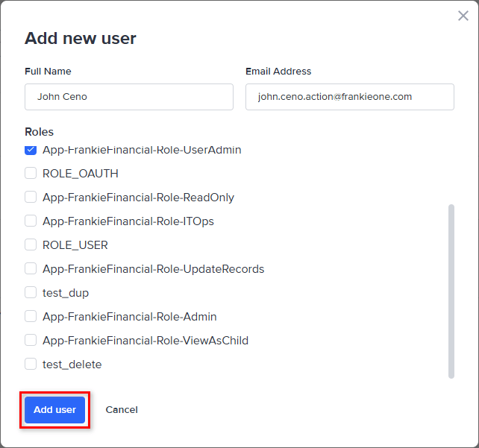
Task: Click the Cancel link
Action: click(122, 410)
